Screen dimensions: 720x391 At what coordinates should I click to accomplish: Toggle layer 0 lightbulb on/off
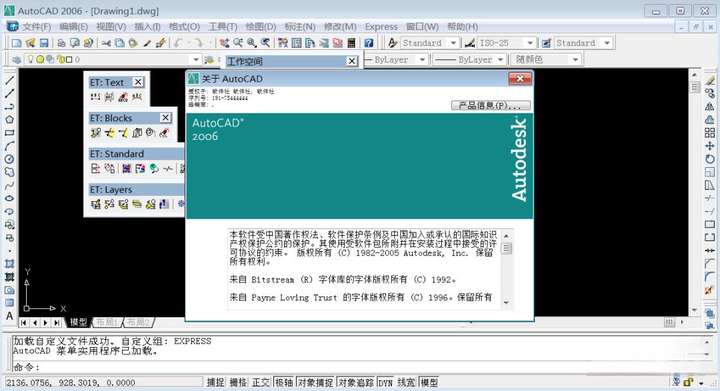(x=31, y=60)
